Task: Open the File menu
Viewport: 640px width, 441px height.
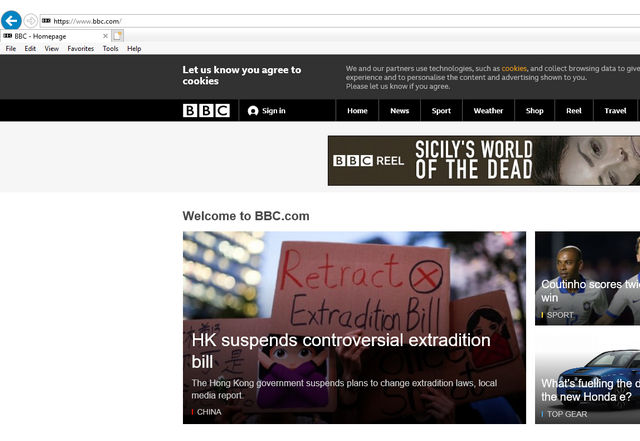Action: point(11,48)
